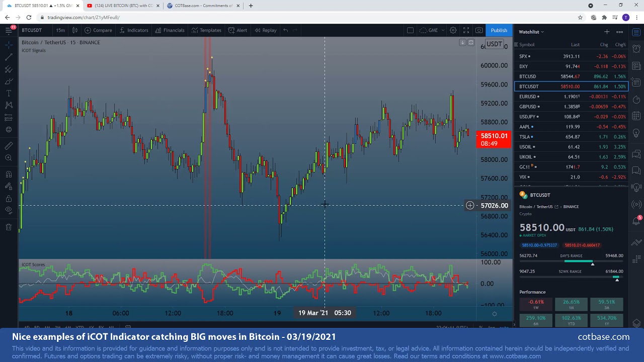This screenshot has width=644, height=362.
Task: Open the Indicators dialog
Action: click(133, 30)
